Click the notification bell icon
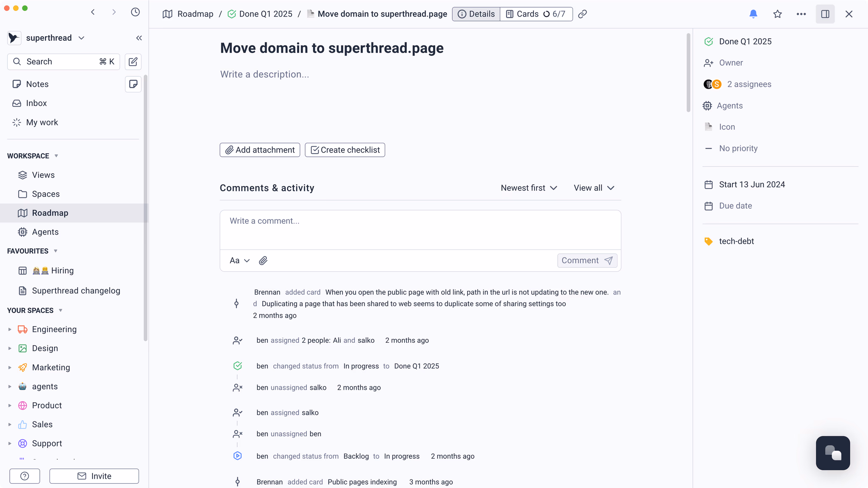 [753, 14]
